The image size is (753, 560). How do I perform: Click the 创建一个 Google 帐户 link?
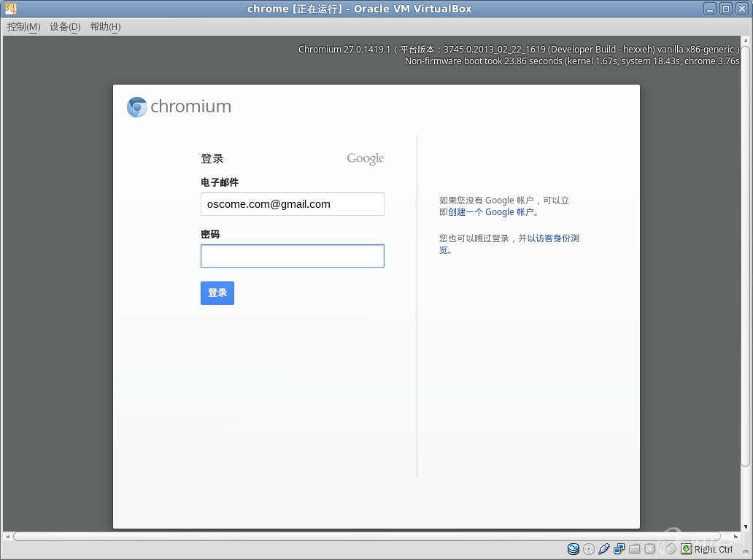pyautogui.click(x=490, y=212)
